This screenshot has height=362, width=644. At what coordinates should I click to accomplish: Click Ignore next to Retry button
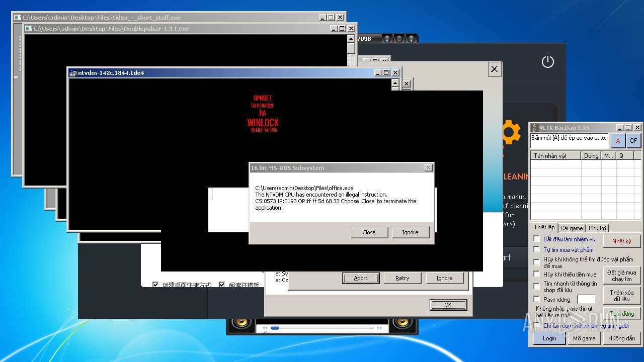pos(444,278)
